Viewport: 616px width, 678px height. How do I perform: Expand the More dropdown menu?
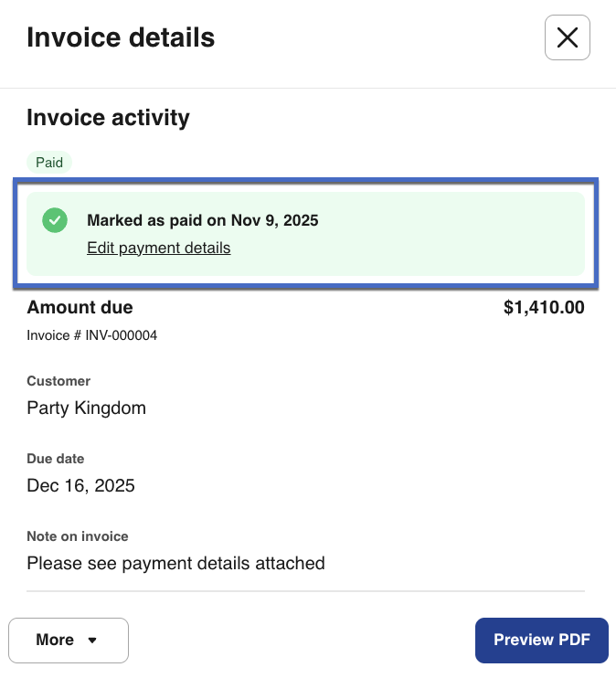[68, 641]
